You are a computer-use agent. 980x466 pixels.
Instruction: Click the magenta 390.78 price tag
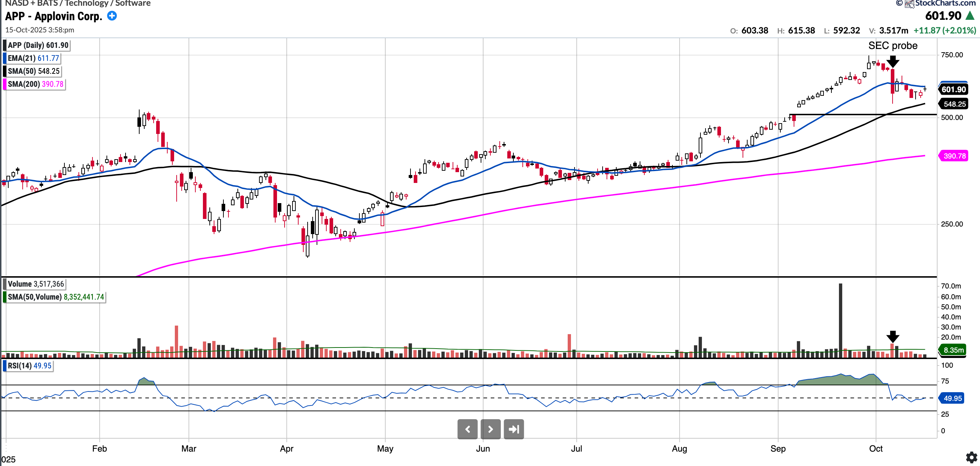[954, 156]
